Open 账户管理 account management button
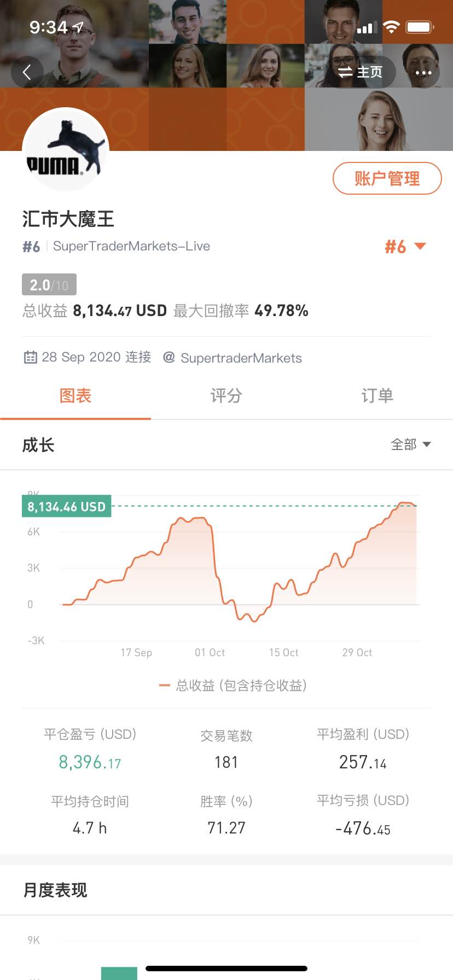The height and width of the screenshot is (980, 453). coord(387,178)
